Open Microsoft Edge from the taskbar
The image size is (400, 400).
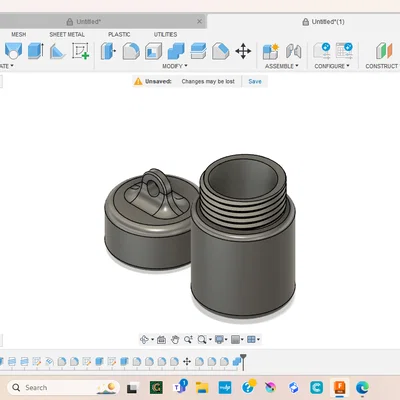(362, 388)
